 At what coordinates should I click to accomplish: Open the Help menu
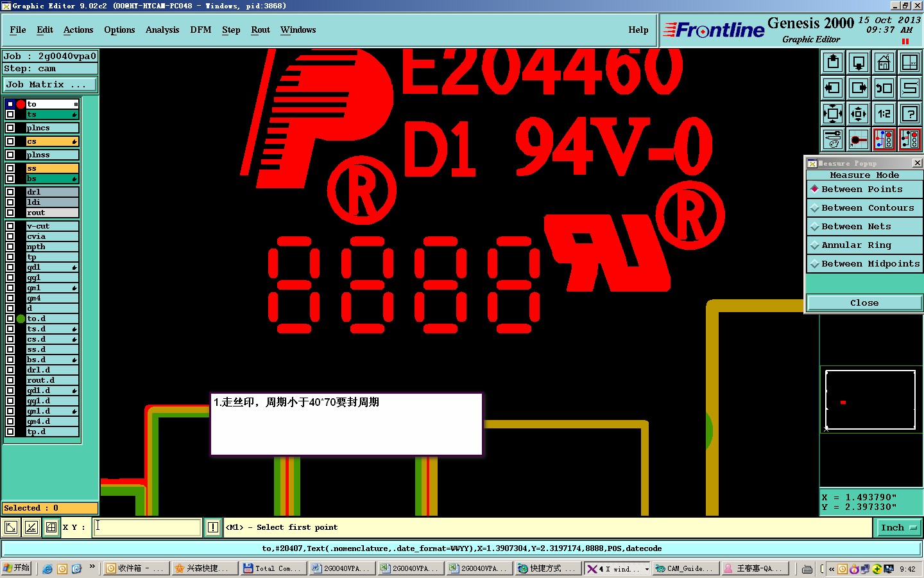(638, 30)
